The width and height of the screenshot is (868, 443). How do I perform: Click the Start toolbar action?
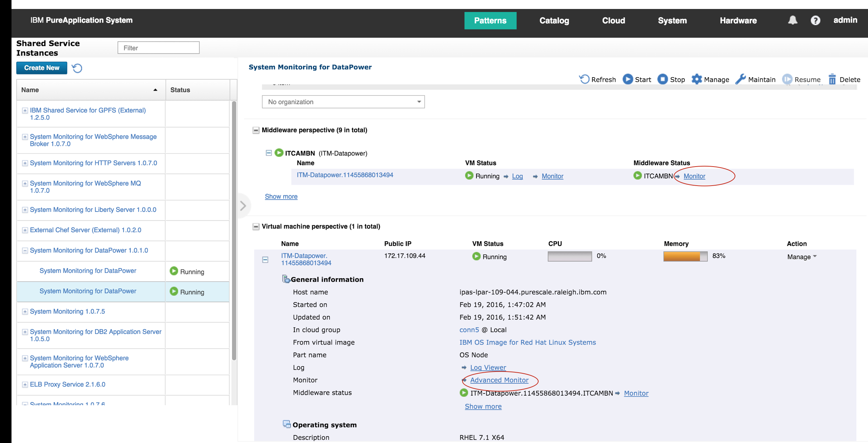coord(637,79)
